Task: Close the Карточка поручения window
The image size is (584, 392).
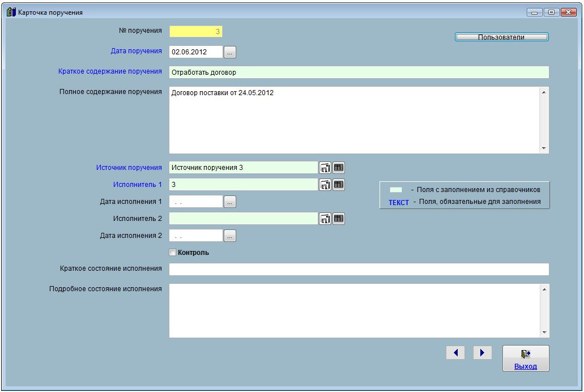Action: point(568,12)
